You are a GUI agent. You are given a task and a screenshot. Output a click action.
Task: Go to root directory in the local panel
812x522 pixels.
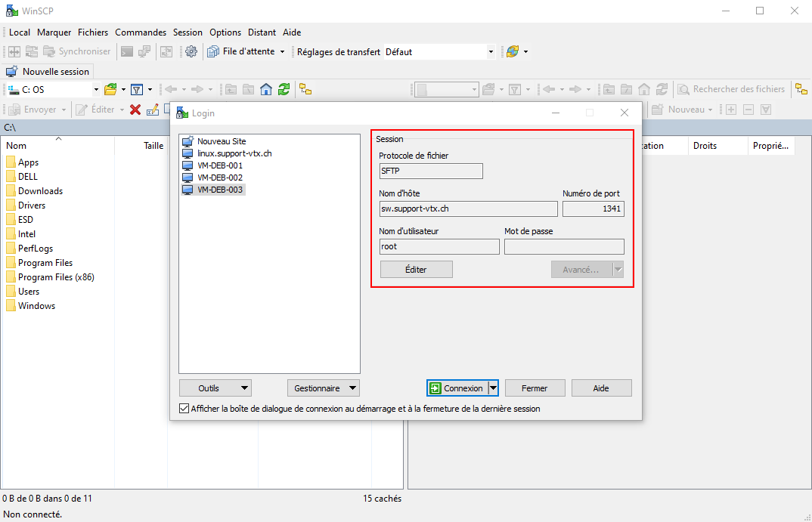tap(249, 89)
